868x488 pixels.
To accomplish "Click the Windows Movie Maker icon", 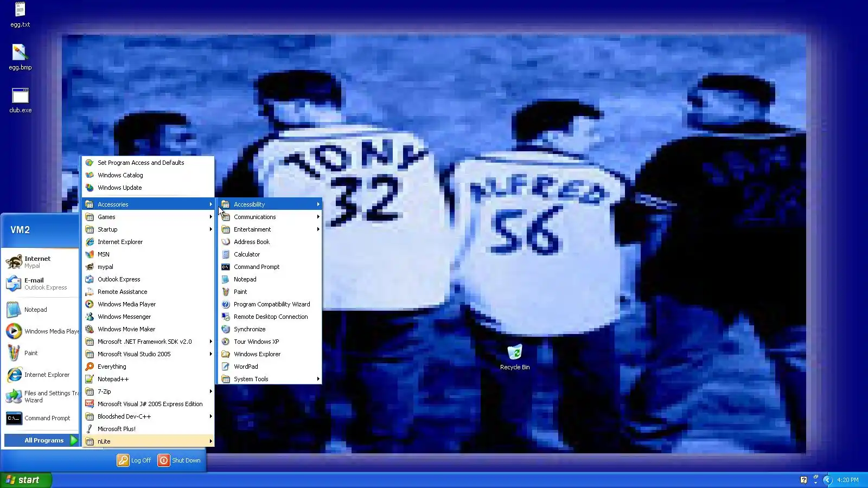I will (90, 329).
